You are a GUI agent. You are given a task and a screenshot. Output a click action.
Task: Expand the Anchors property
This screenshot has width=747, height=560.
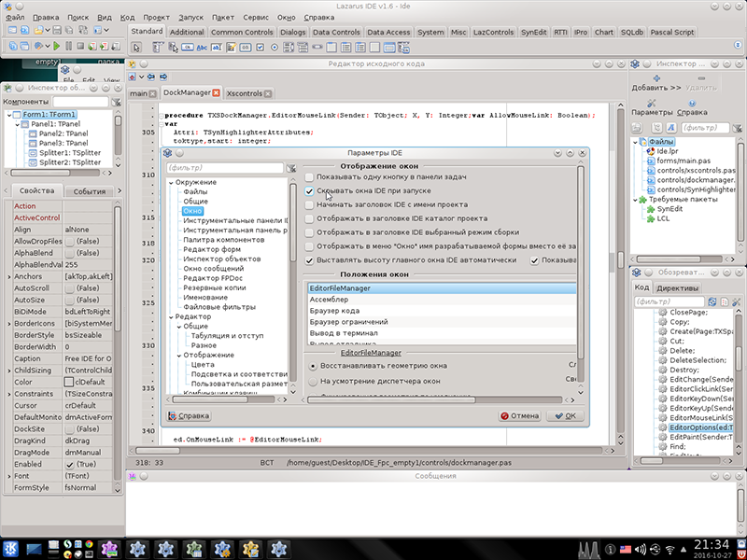tap(9, 276)
